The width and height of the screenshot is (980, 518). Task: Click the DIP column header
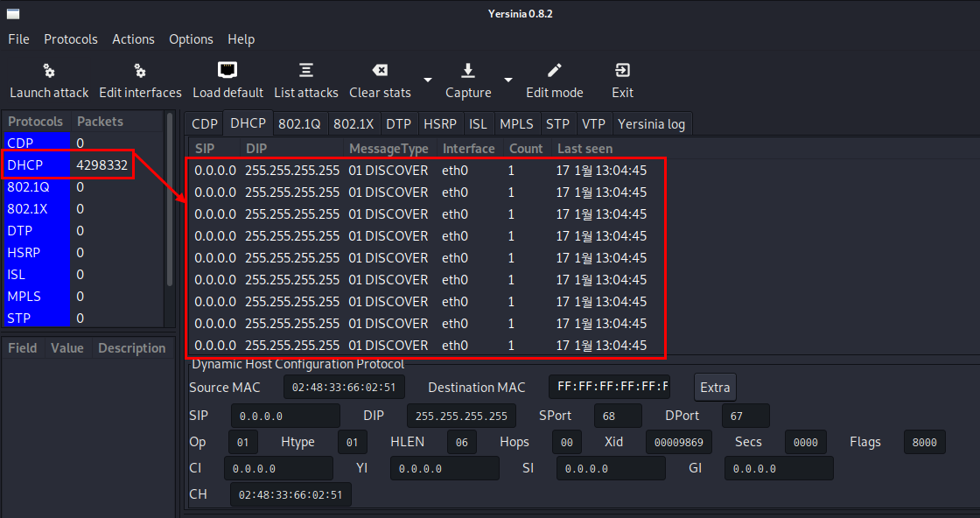[x=292, y=149]
